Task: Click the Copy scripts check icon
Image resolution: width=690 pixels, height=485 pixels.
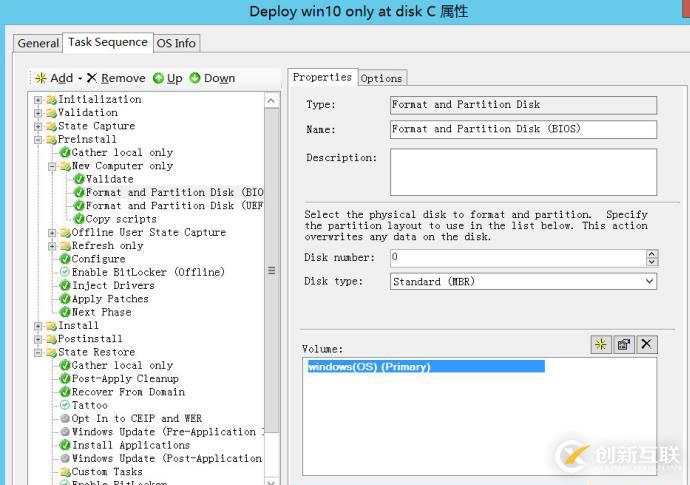Action: [79, 219]
